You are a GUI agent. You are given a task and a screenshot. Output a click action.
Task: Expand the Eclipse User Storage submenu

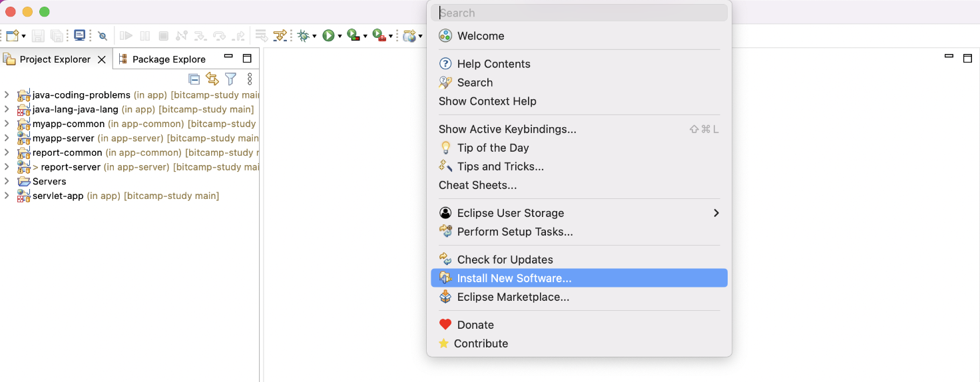coord(579,213)
